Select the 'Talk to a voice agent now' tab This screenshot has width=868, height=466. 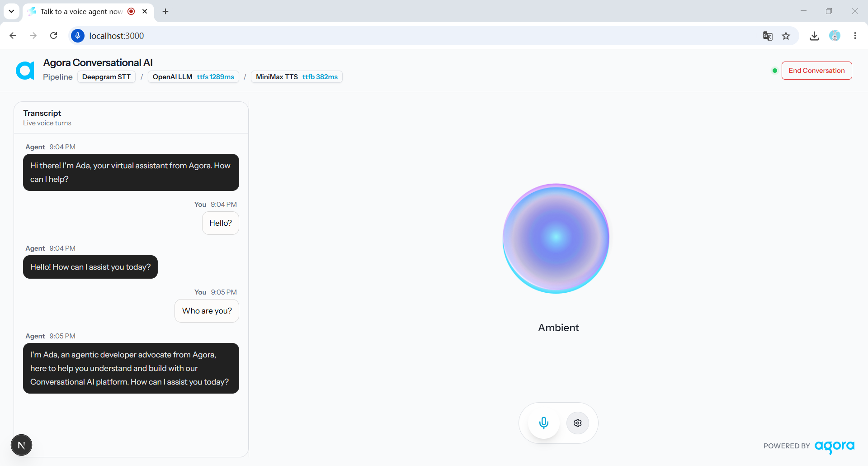[x=88, y=11]
